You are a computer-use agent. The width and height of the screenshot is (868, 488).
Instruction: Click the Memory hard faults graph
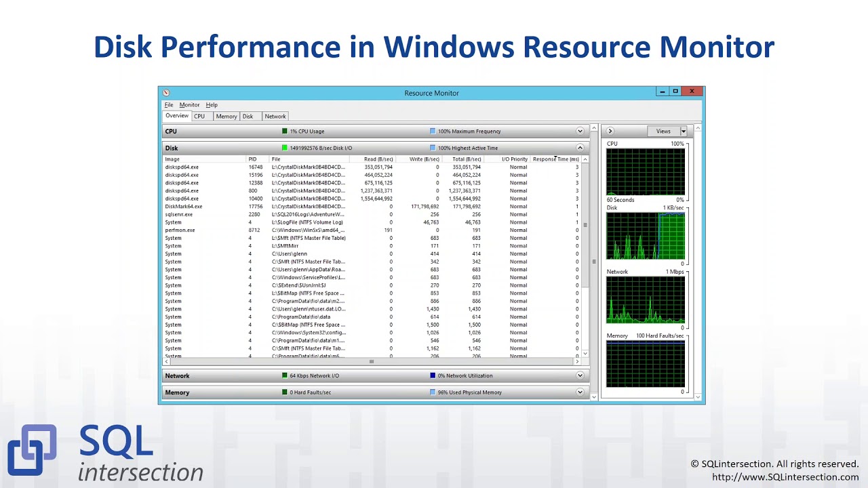click(x=646, y=364)
